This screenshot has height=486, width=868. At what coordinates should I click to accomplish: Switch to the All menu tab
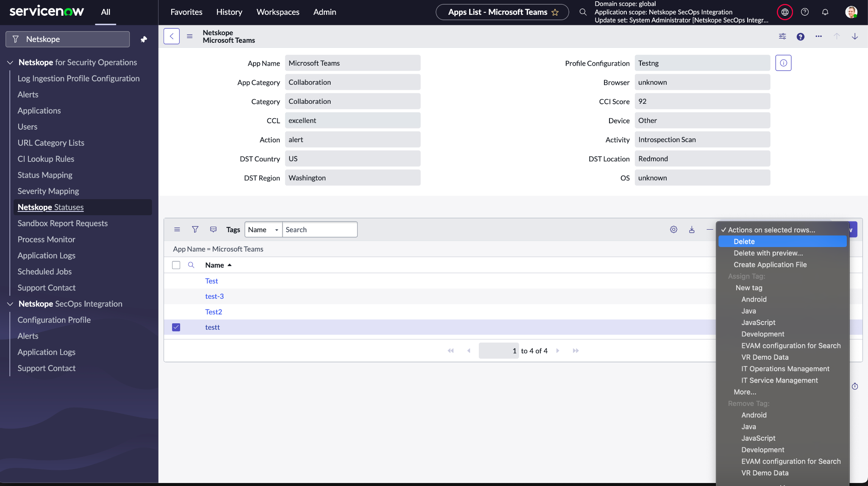point(106,12)
